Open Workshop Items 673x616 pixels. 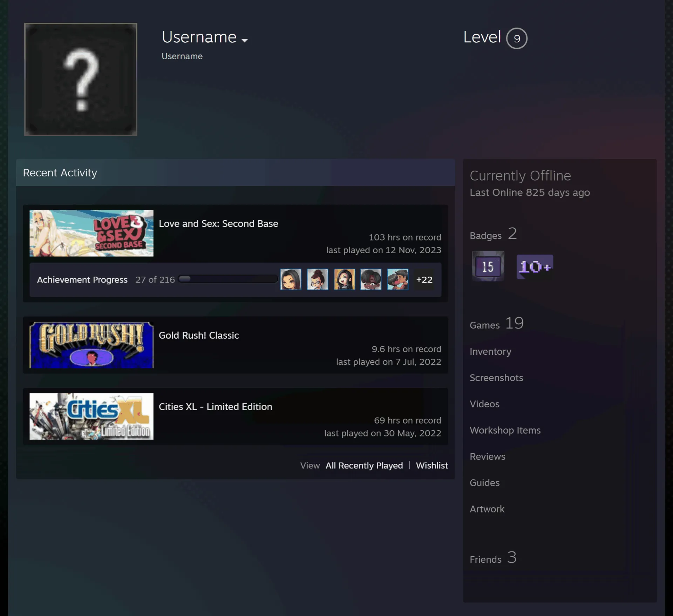pos(505,431)
